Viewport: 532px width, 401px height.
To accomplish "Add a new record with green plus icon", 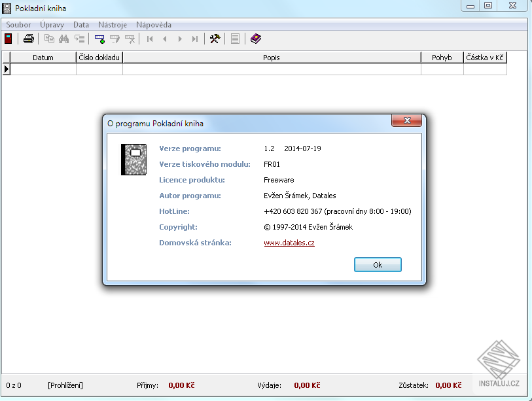I will click(x=99, y=39).
